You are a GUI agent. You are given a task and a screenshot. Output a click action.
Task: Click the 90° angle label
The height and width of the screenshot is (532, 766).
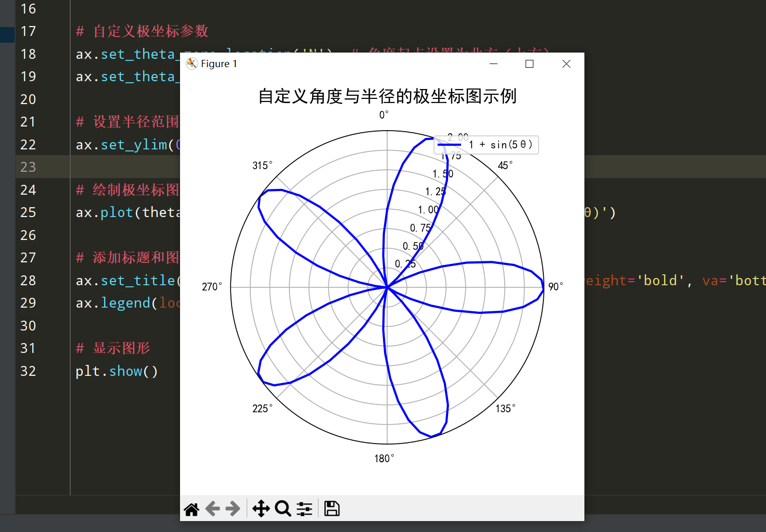556,286
